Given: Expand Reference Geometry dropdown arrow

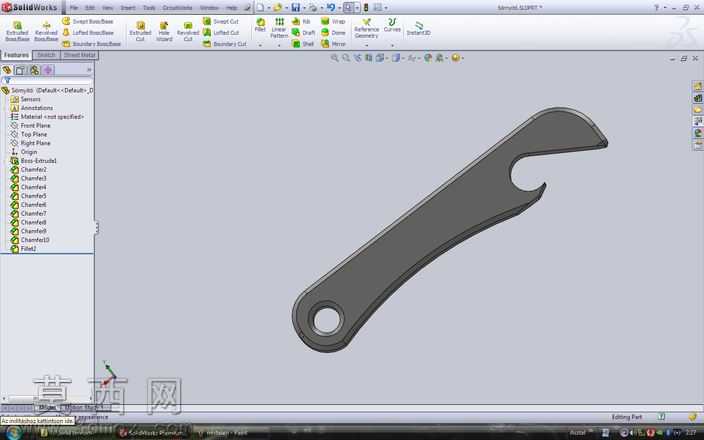Looking at the screenshot, I should (366, 45).
